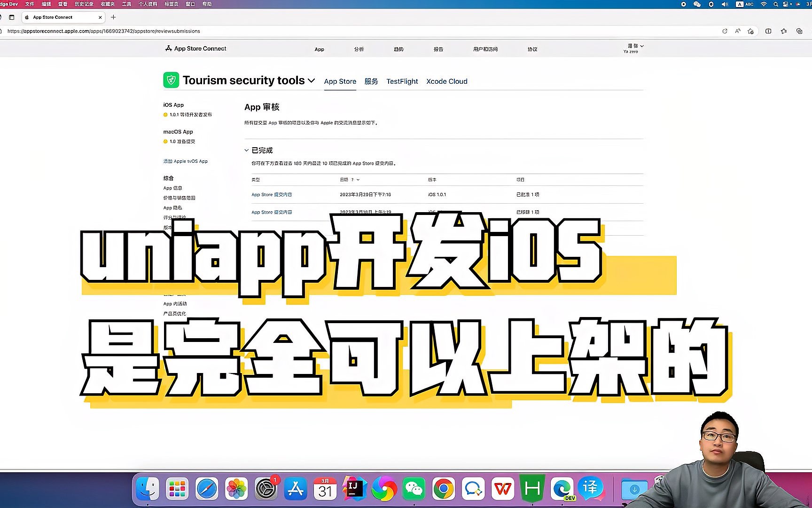
Task: Open Spotlight search in menu bar
Action: (776, 4)
